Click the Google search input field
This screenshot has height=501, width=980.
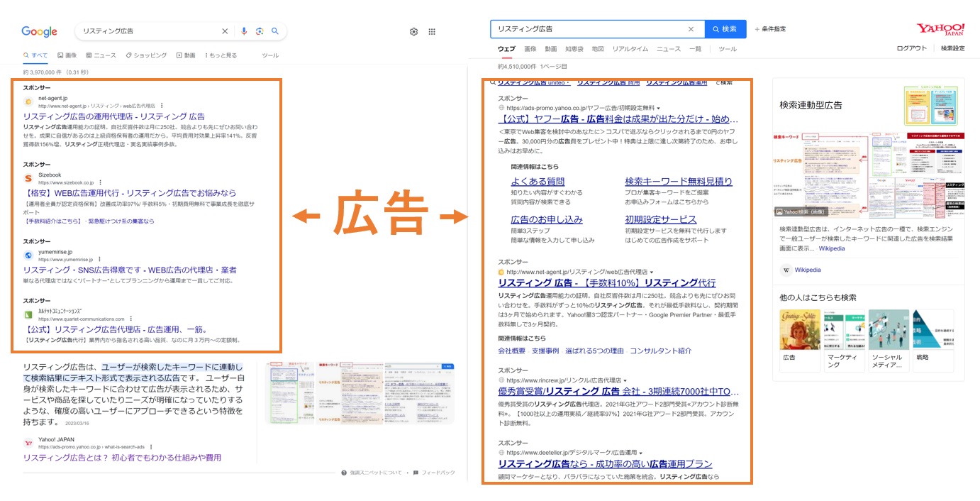click(x=149, y=31)
